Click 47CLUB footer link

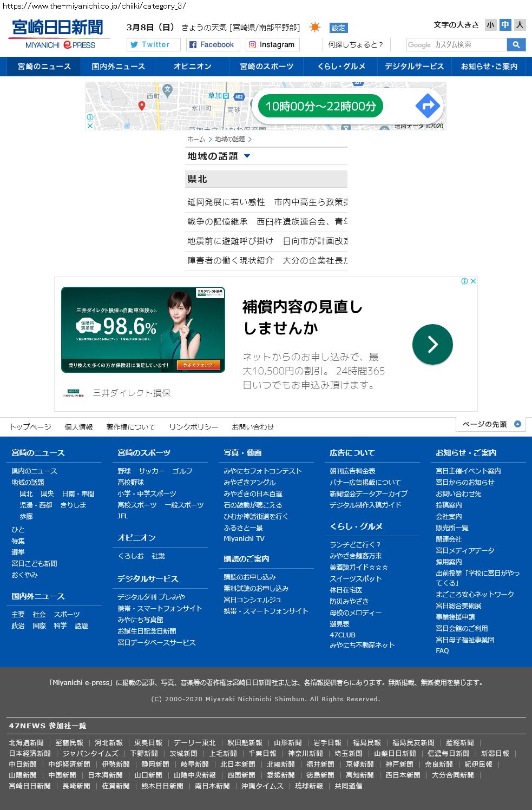tap(343, 635)
